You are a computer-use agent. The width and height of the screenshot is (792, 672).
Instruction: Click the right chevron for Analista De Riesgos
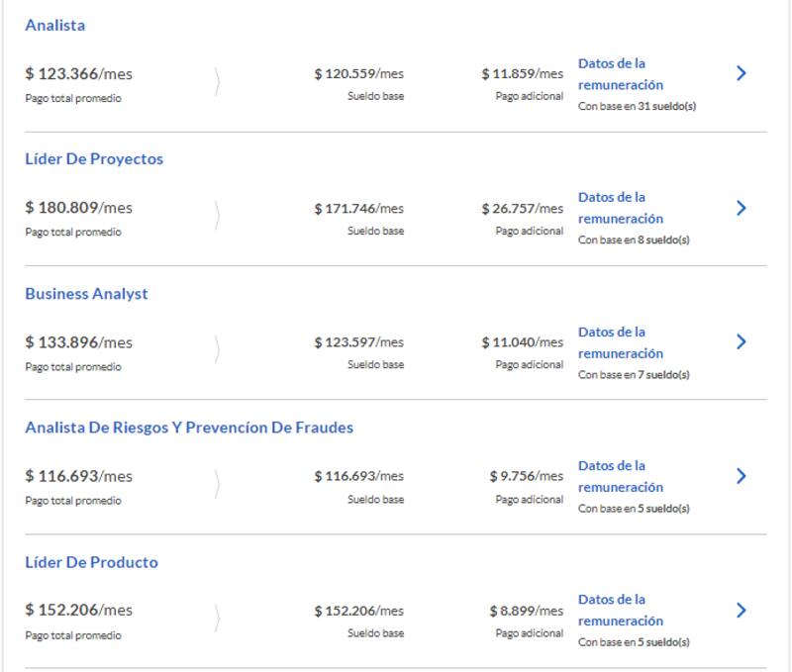[x=742, y=476]
